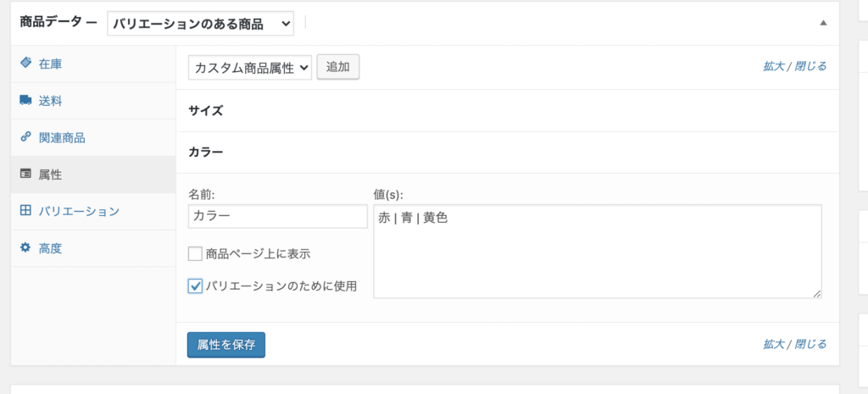Enable the 商品ページ上に表示 checkbox
This screenshot has width=868, height=394.
[195, 253]
